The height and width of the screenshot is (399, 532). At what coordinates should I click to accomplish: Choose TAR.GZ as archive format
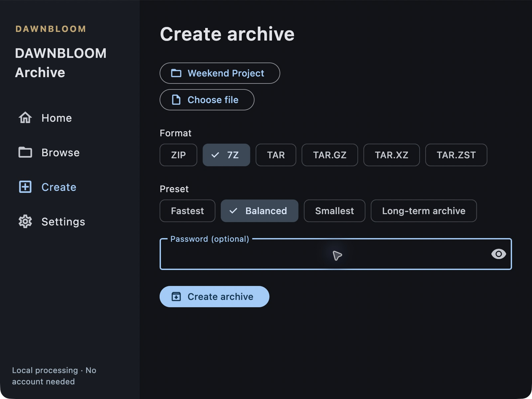point(330,155)
